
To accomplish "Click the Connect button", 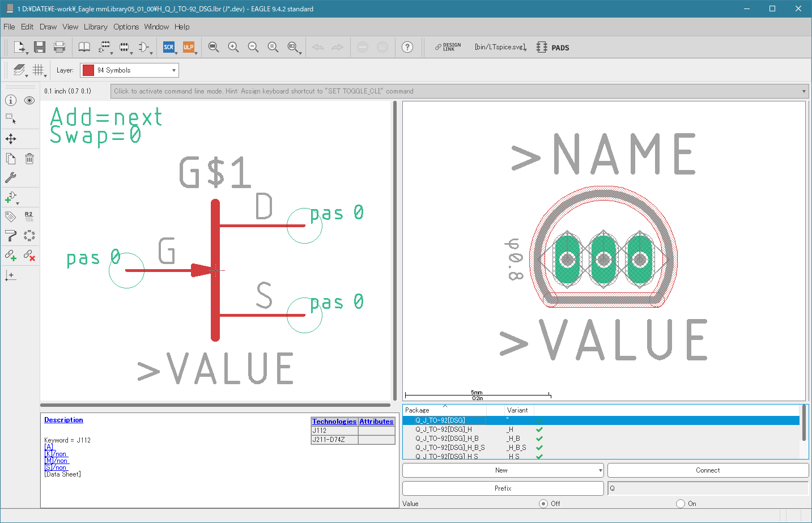I will pos(708,470).
